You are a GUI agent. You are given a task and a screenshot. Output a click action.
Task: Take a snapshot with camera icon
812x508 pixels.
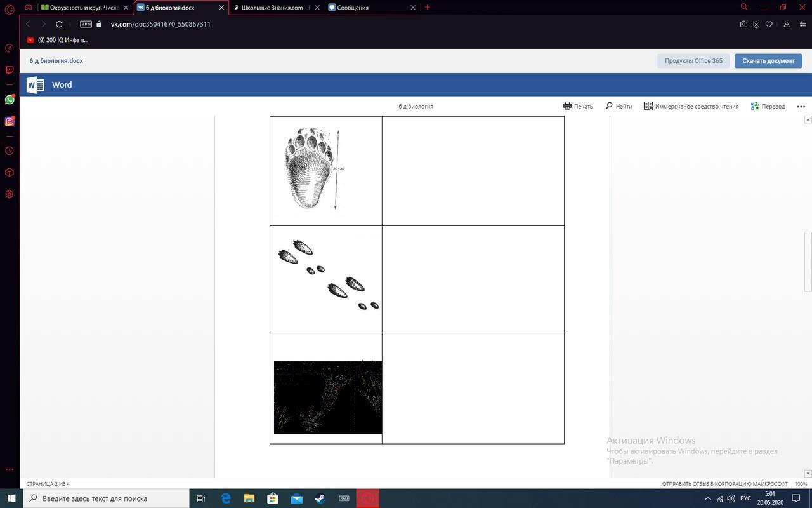pos(743,24)
